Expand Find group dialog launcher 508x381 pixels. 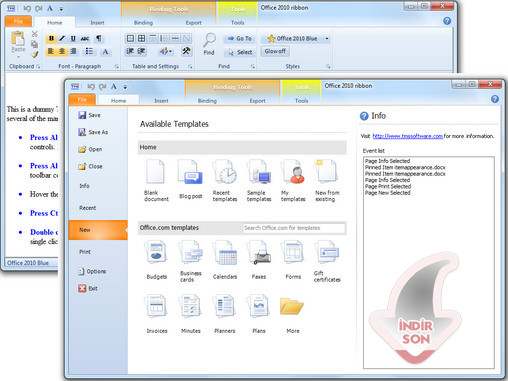(x=253, y=66)
